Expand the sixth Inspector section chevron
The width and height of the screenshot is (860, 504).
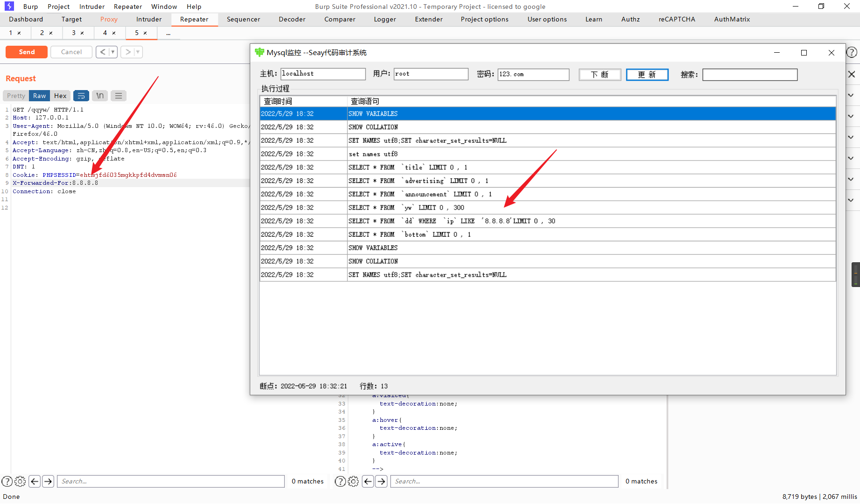tap(851, 200)
